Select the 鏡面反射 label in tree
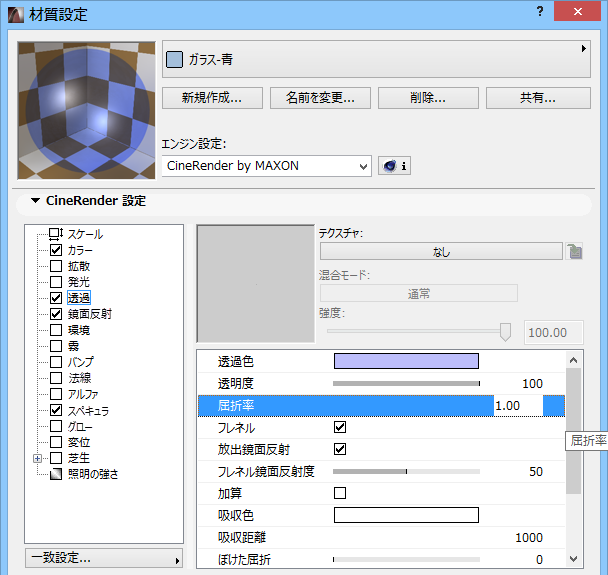The width and height of the screenshot is (608, 575). point(90,314)
